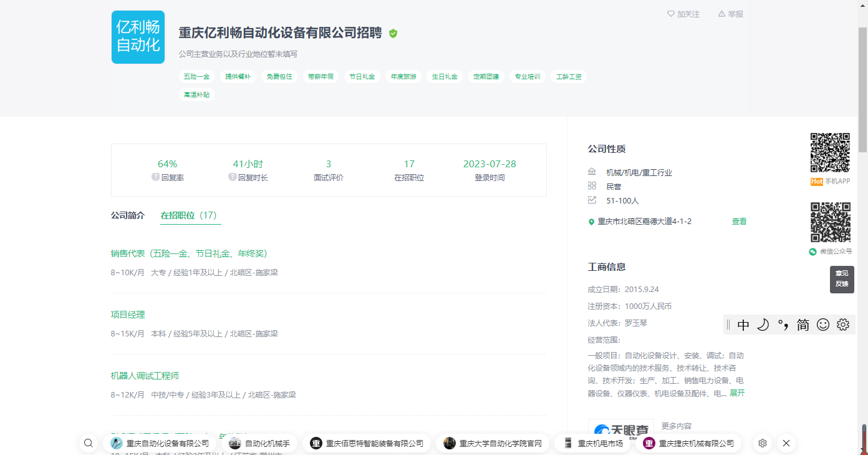This screenshot has height=455, width=868.
Task: Toggle the IME 简 simplified/traditional mode
Action: click(803, 325)
